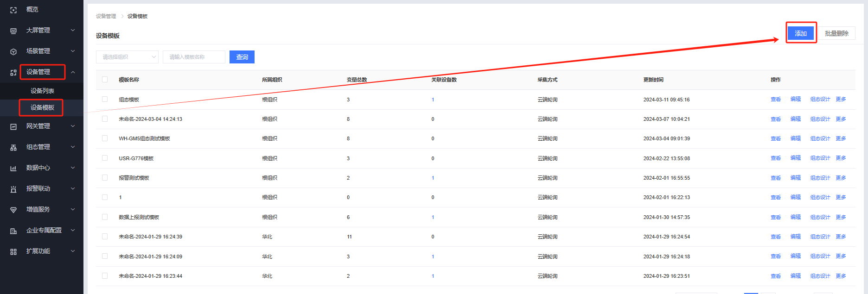Click the blue 添加 button

[x=801, y=33]
